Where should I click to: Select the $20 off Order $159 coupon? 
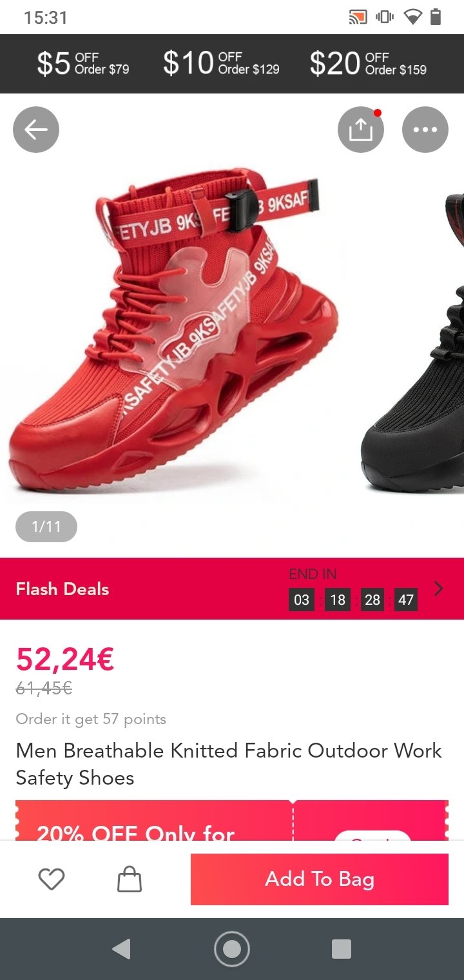click(x=368, y=63)
